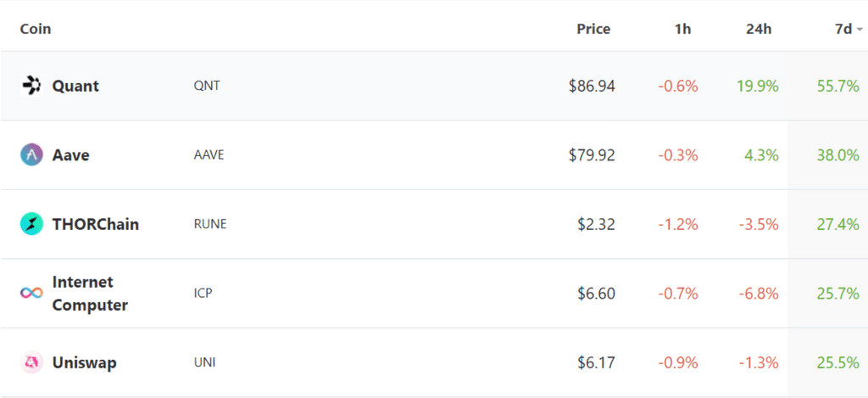Open the Internet Computer name link
The image size is (868, 398).
[90, 294]
